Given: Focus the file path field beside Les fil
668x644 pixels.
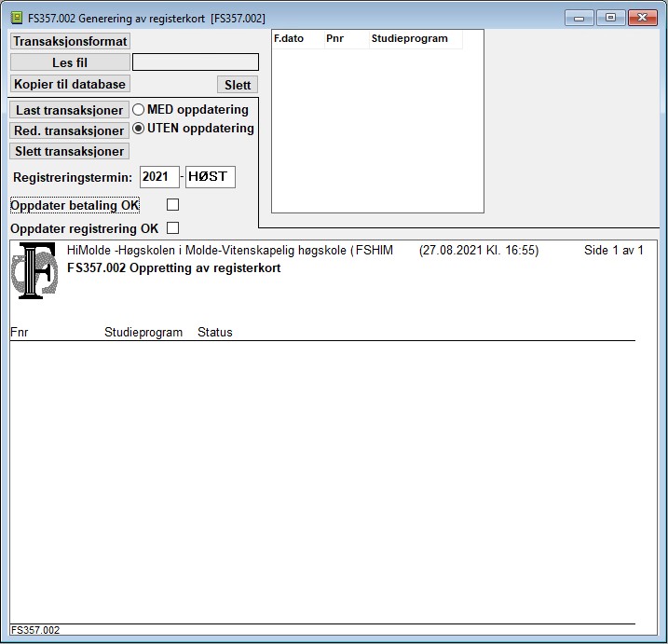Looking at the screenshot, I should coord(196,62).
